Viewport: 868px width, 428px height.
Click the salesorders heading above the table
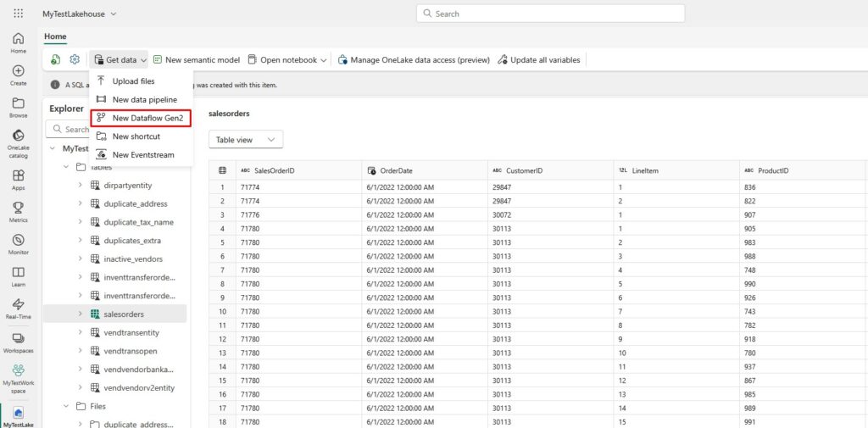(229, 114)
